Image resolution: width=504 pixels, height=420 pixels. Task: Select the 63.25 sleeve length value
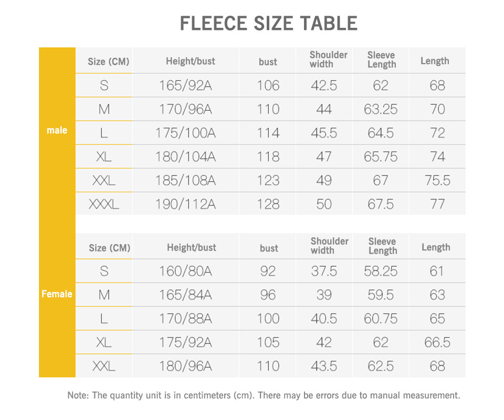click(381, 109)
